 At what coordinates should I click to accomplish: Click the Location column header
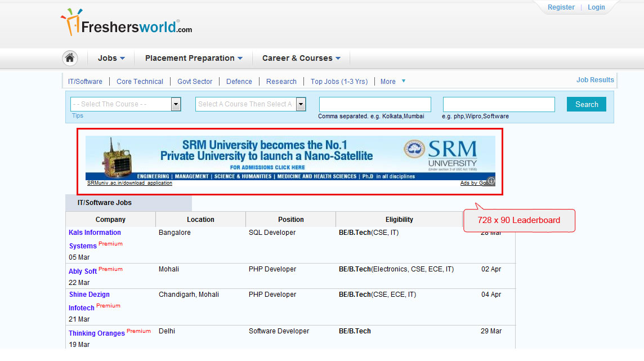(x=200, y=220)
